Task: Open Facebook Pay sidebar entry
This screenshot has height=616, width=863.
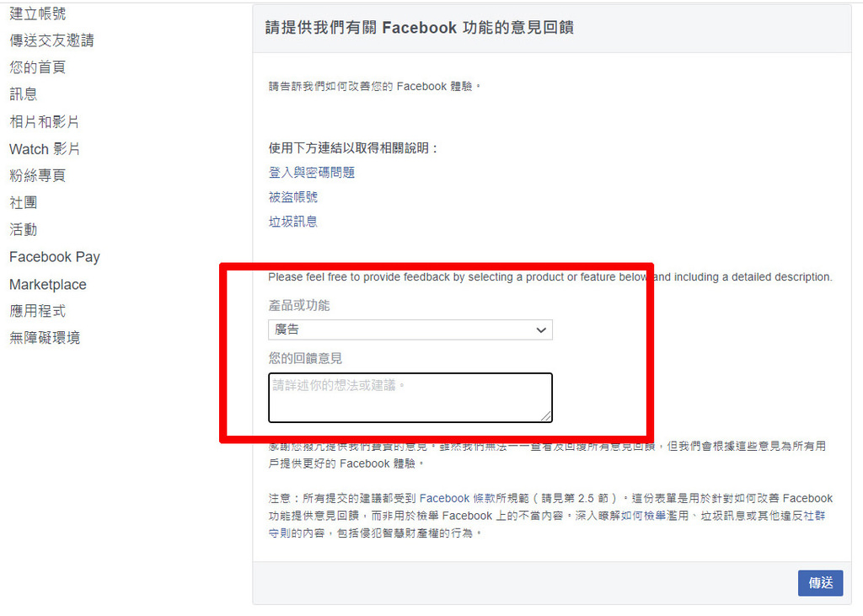Action: pos(55,257)
